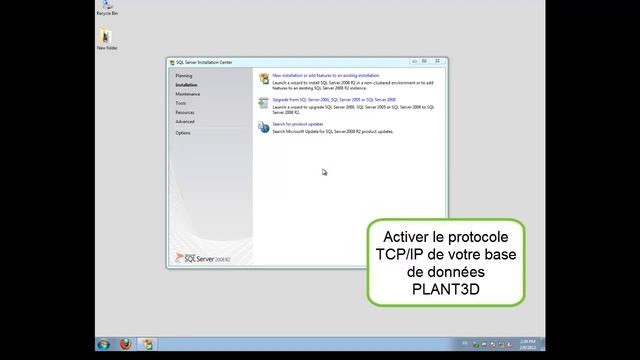The height and width of the screenshot is (360, 640).
Task: Click the taskbar clock showing date and time
Action: (x=527, y=344)
